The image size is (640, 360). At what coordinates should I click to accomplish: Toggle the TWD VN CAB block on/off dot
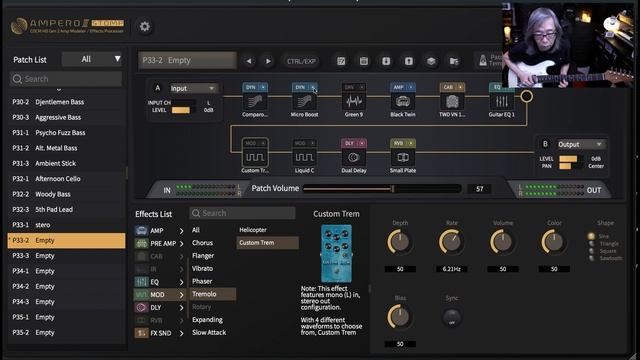coord(460,87)
